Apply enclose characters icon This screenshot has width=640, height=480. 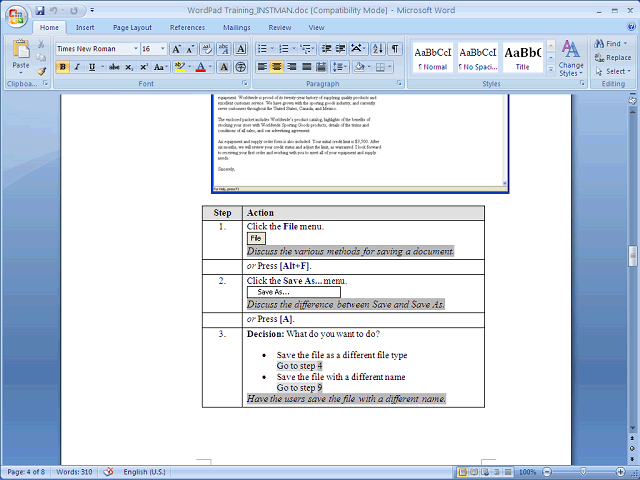(241, 67)
